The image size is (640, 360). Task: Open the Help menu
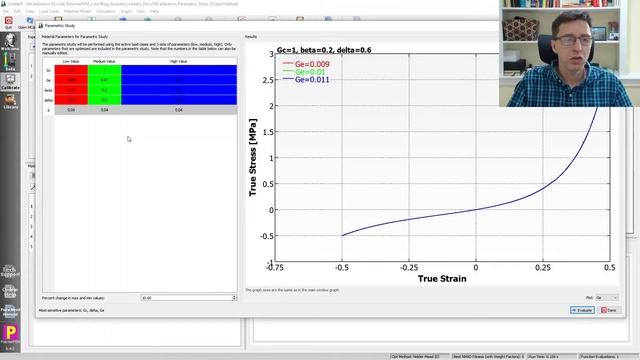[154, 11]
